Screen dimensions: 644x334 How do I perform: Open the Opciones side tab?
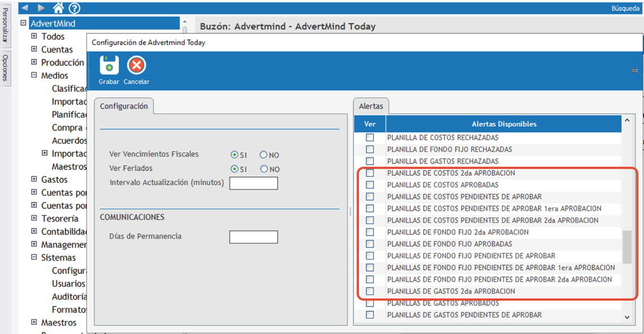(x=5, y=68)
